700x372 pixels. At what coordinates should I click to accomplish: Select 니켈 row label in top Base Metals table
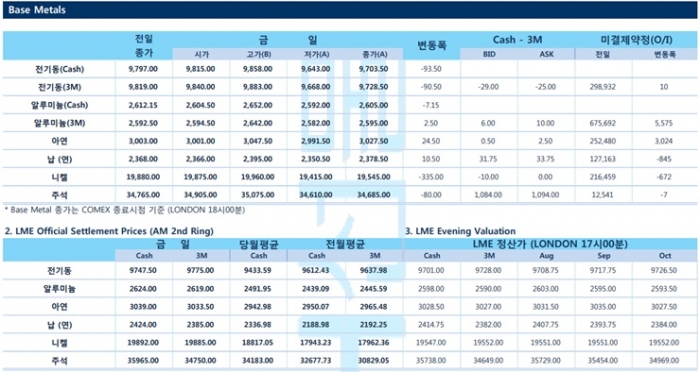pyautogui.click(x=59, y=177)
